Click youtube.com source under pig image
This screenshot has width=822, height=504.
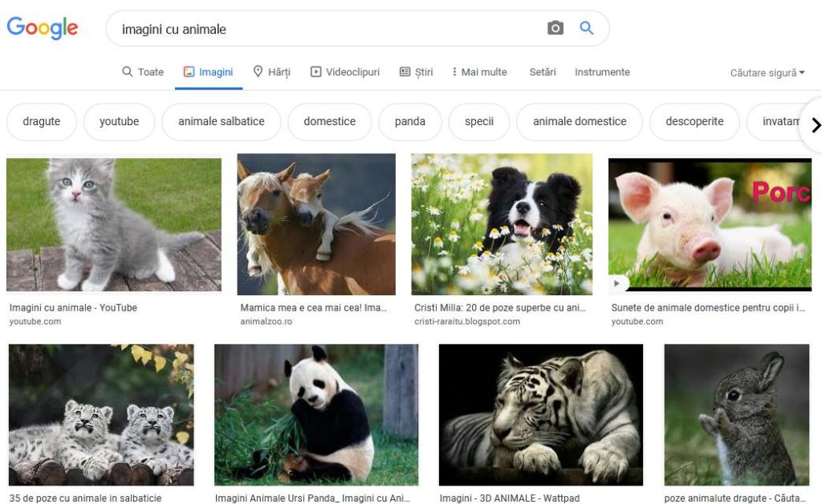[637, 322]
